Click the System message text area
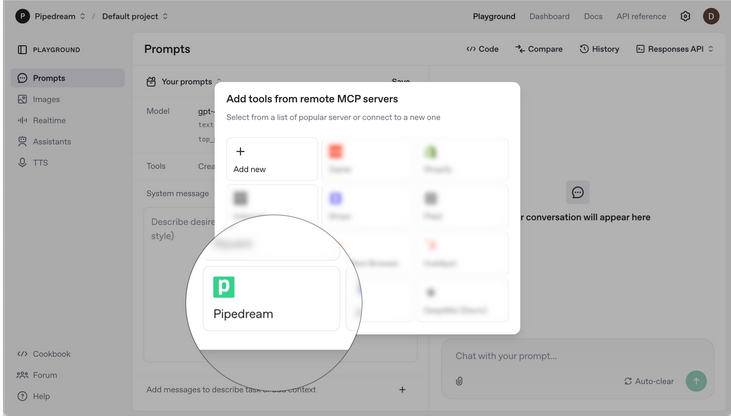 (x=280, y=284)
